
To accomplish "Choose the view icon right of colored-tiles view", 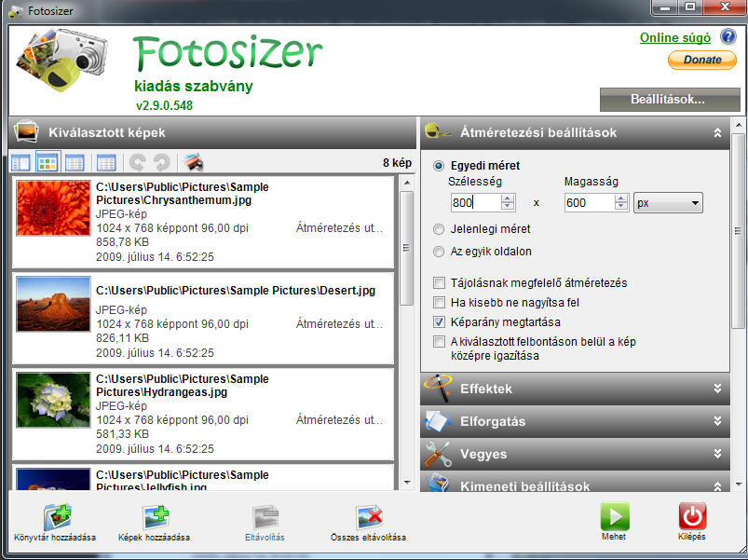I will pyautogui.click(x=75, y=163).
